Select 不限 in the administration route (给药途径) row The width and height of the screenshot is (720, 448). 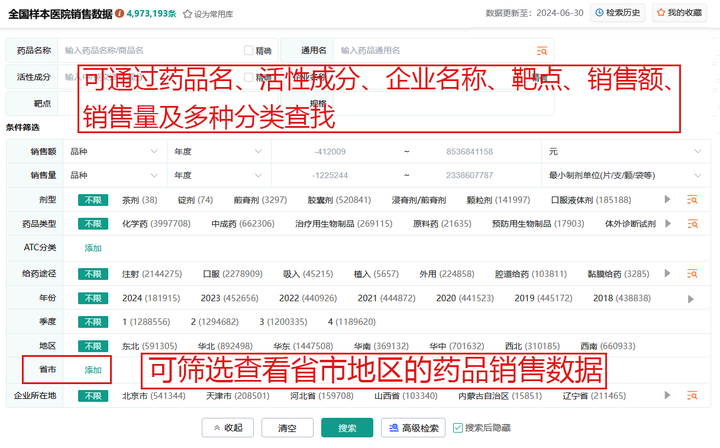click(93, 274)
